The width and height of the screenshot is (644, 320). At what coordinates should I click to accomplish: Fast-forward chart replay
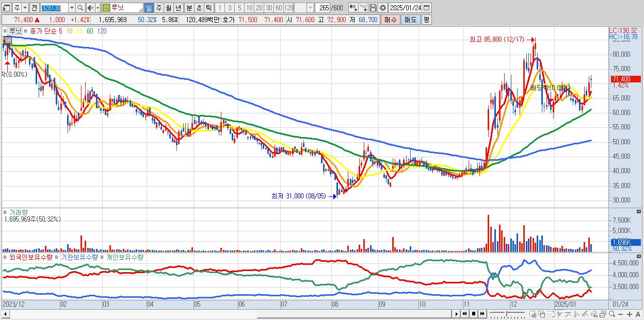(x=482, y=314)
